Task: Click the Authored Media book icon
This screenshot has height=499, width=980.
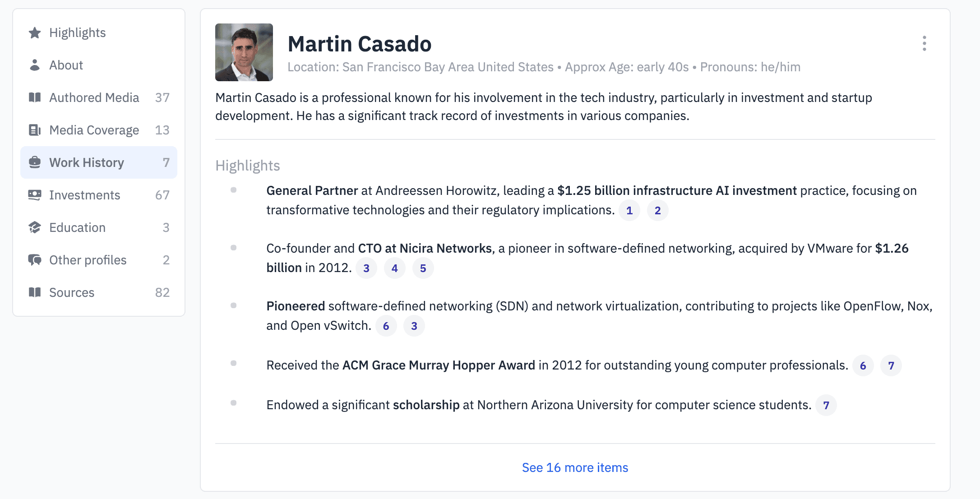Action: pos(35,97)
